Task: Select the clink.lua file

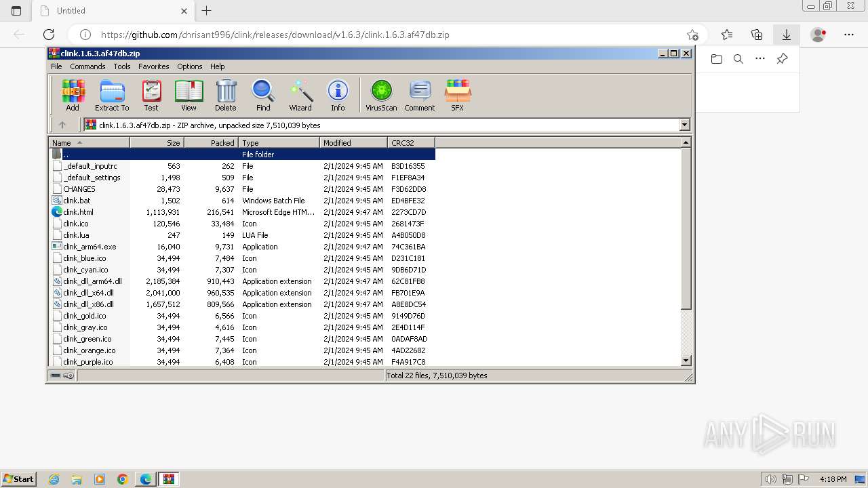Action: [76, 235]
